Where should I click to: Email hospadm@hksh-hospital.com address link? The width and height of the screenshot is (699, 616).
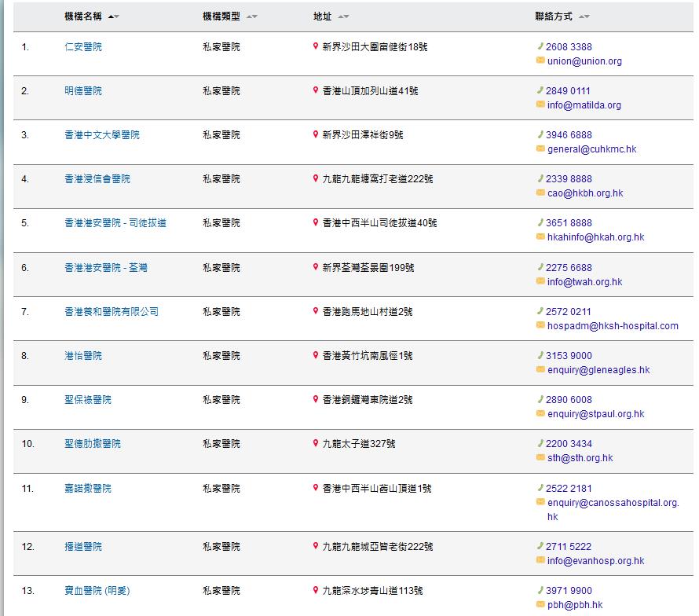(x=613, y=326)
